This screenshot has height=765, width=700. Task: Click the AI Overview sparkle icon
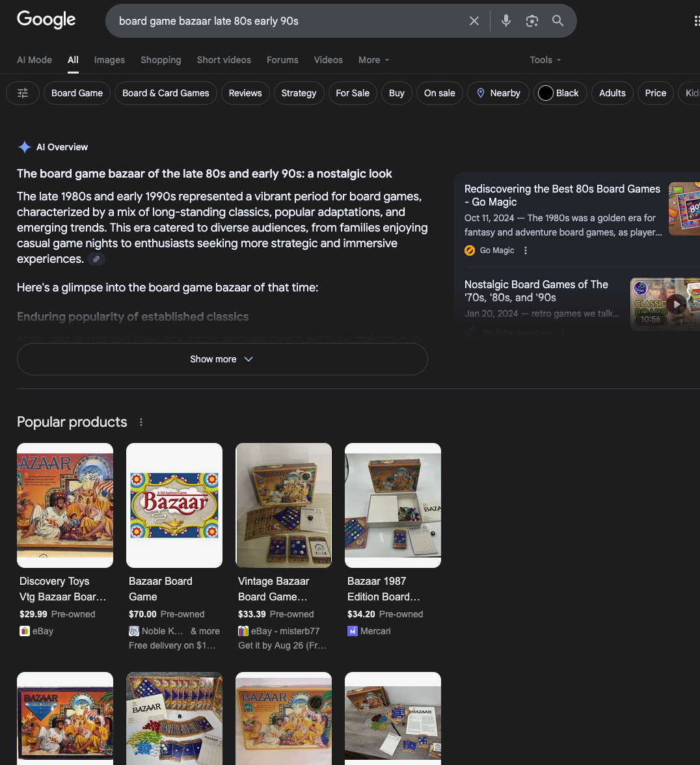click(x=25, y=146)
